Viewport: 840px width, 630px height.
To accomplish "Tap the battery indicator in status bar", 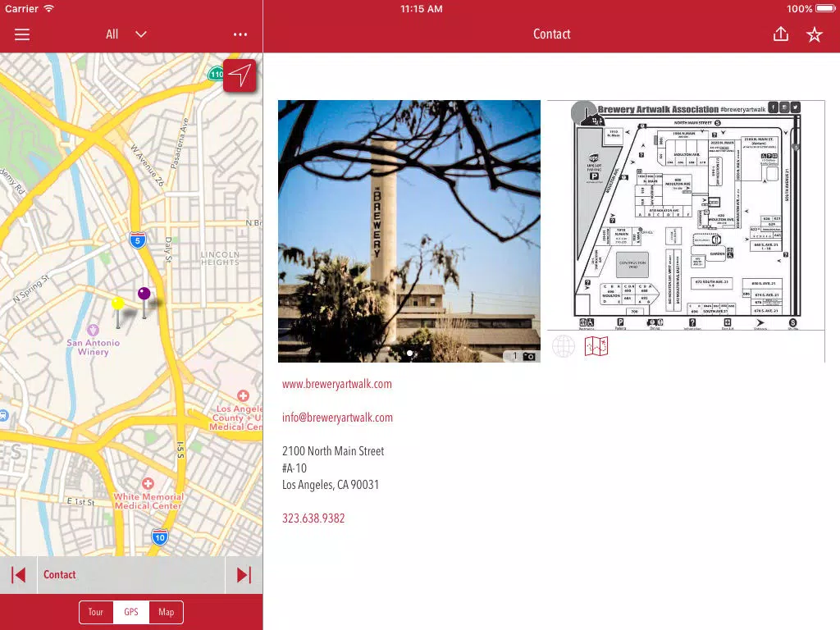I will (x=825, y=8).
